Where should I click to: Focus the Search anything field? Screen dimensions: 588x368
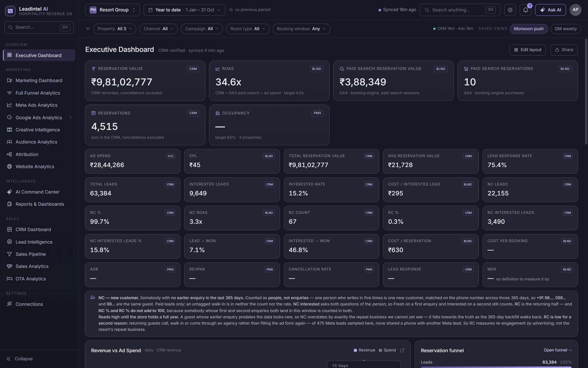[460, 10]
